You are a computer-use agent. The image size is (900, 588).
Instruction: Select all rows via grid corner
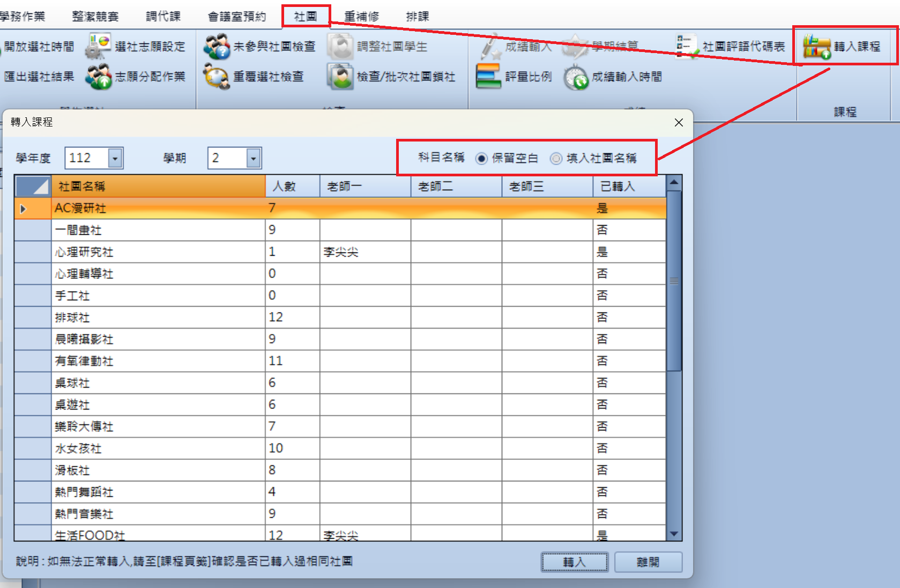coord(33,186)
